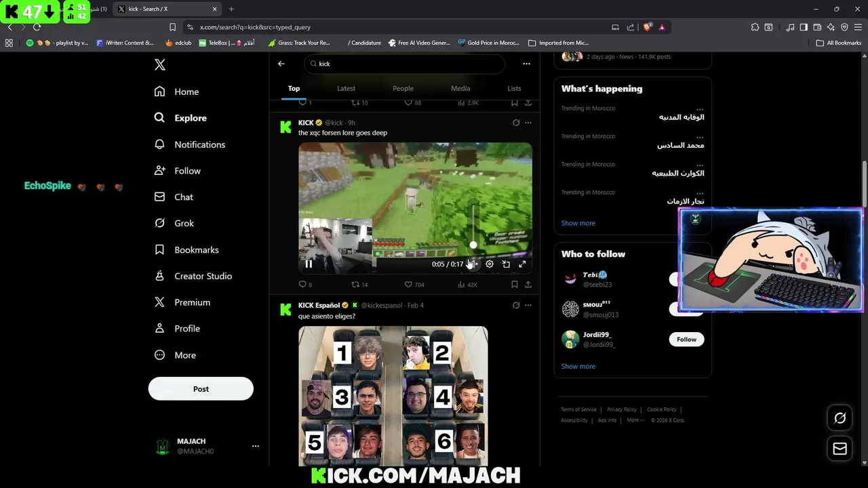Viewport: 868px width, 488px height.
Task: Pause the playing KICK video
Action: point(309,264)
